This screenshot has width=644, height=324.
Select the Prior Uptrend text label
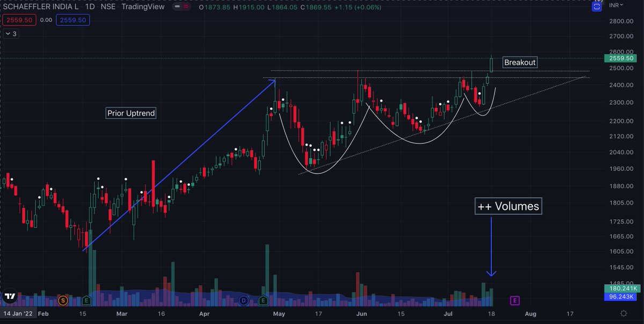(x=130, y=113)
